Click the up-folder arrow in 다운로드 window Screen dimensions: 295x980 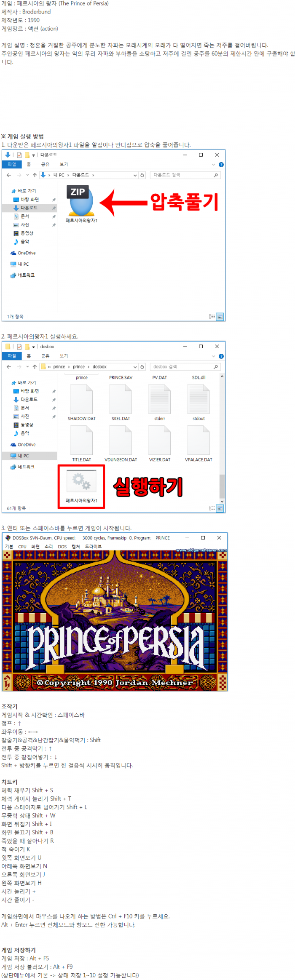(x=35, y=175)
